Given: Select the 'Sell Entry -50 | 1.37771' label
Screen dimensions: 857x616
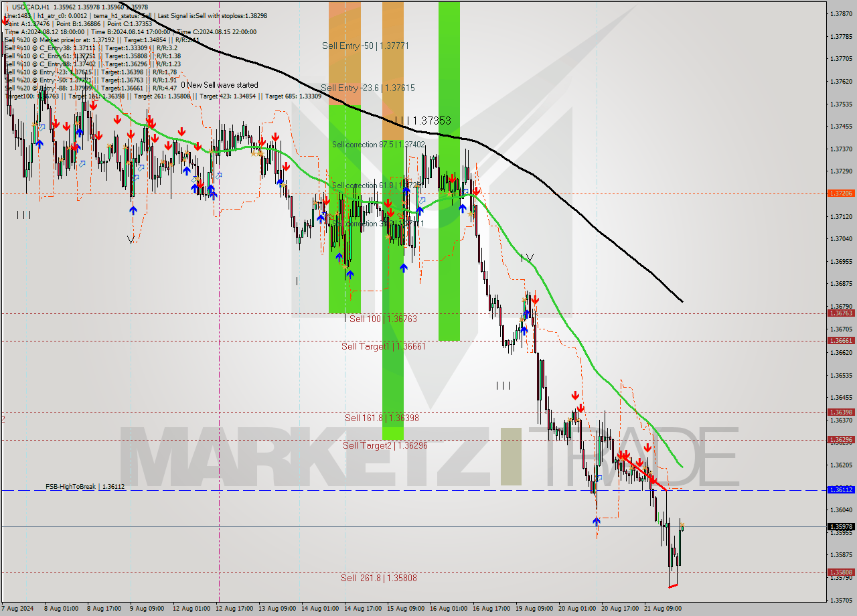Looking at the screenshot, I should pyautogui.click(x=365, y=46).
